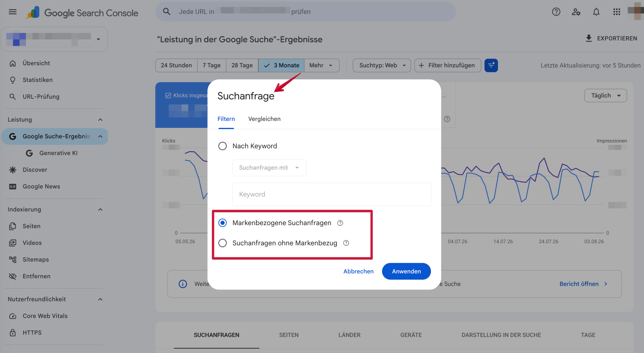Click the Google Search Console logo
The width and height of the screenshot is (644, 353).
click(82, 13)
